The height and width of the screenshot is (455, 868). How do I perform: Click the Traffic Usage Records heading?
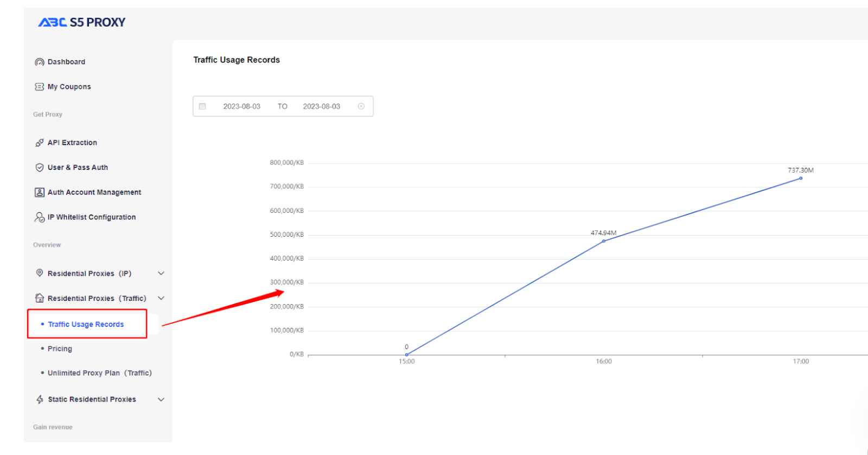(237, 60)
